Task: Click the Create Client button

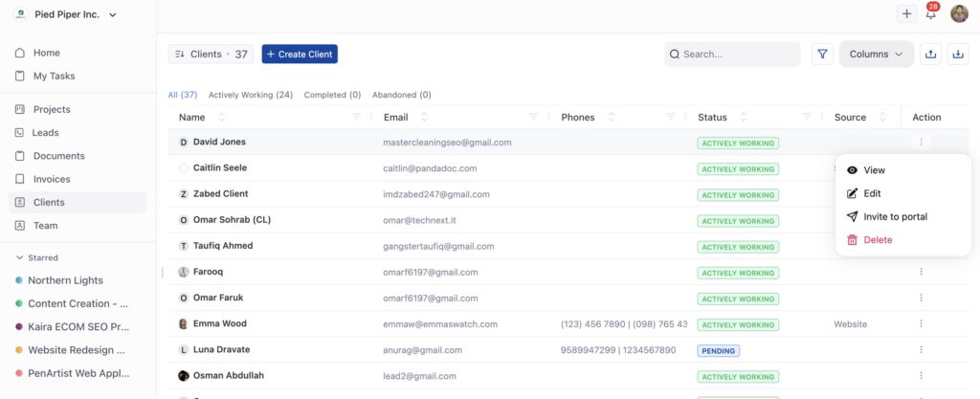Action: click(300, 55)
